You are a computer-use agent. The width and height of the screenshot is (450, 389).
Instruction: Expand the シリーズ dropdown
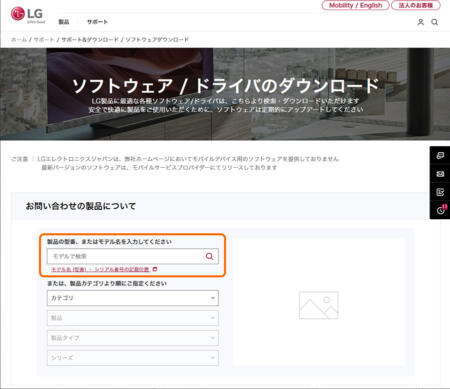[133, 358]
